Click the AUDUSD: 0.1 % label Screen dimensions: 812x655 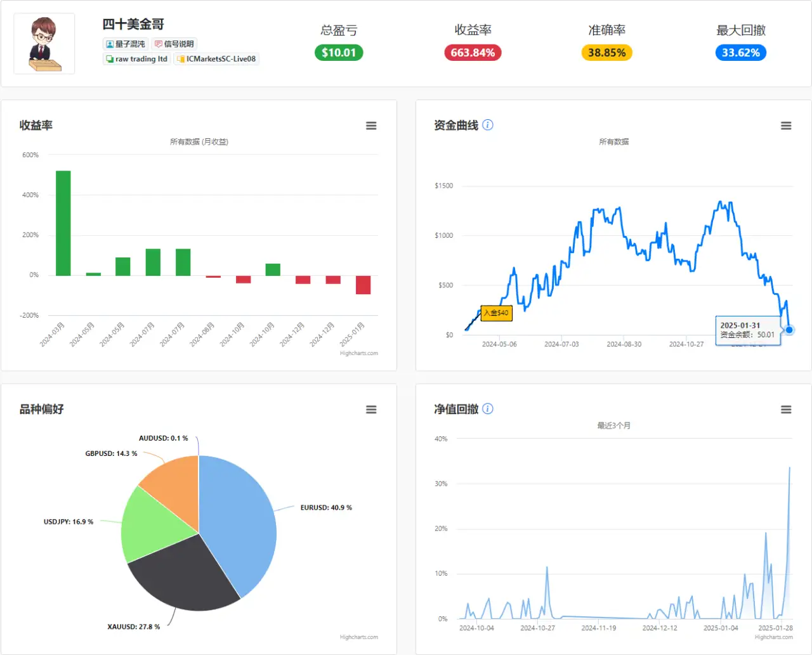tap(163, 438)
